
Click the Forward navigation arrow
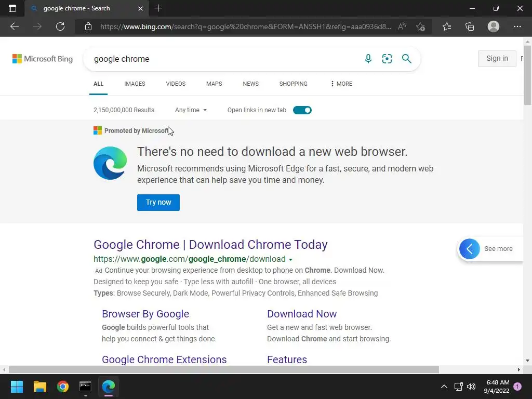pyautogui.click(x=37, y=26)
